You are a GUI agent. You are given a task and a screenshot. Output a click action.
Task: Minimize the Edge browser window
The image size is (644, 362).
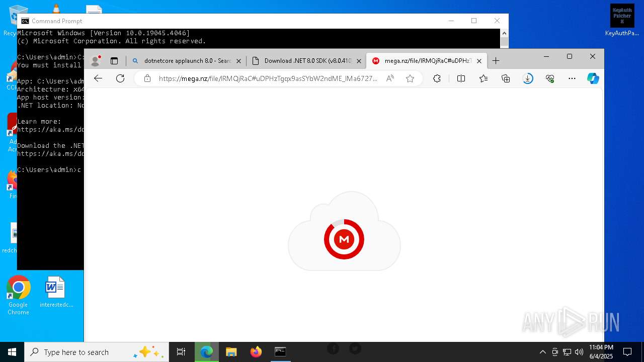coord(546,56)
